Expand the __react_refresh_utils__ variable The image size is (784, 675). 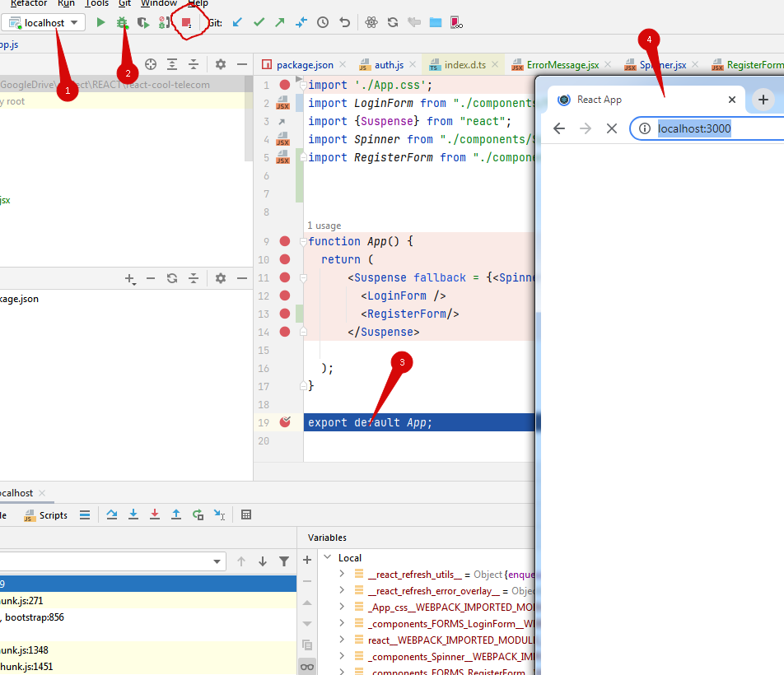point(342,575)
